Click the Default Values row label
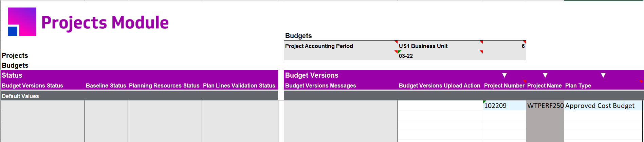 pyautogui.click(x=20, y=96)
